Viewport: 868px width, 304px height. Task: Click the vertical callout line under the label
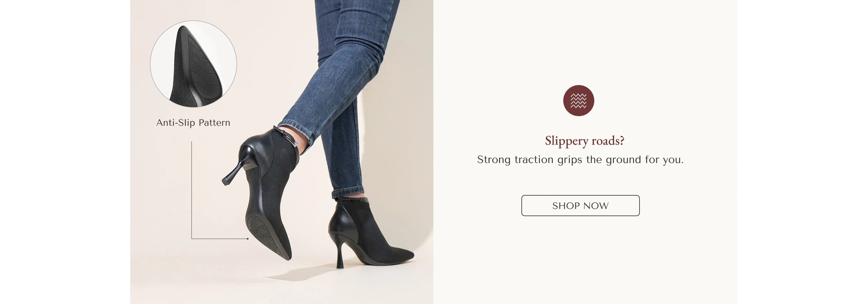(x=192, y=190)
